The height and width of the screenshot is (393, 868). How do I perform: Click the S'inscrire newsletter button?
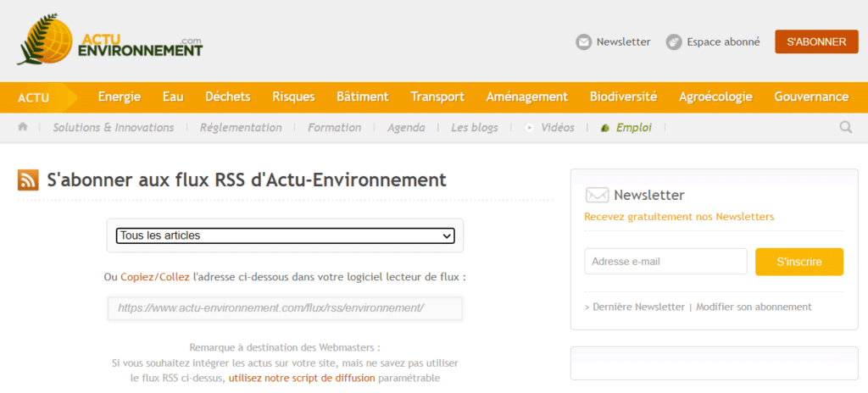pyautogui.click(x=799, y=262)
